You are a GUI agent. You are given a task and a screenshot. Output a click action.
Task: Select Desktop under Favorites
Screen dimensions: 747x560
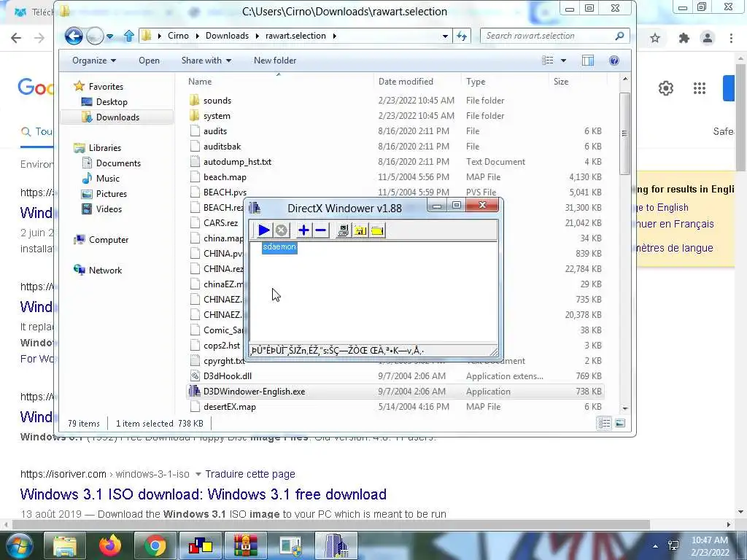pos(112,102)
